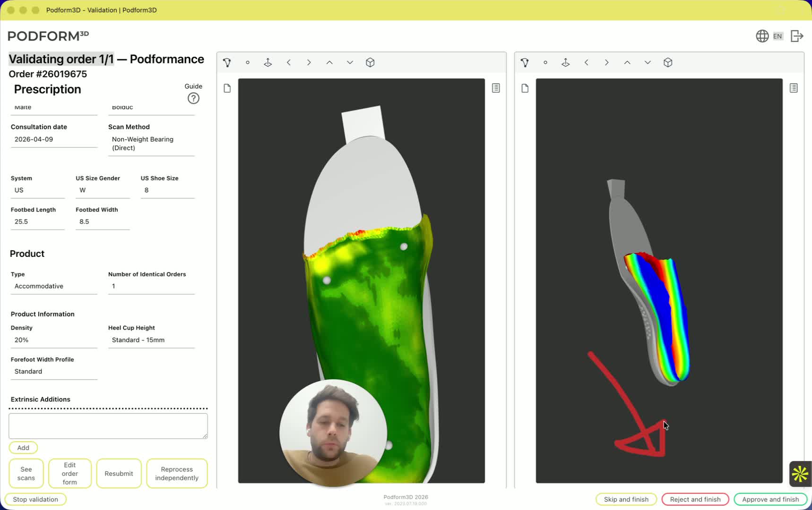Select the small circle tool in right viewer toolbar
Screen dimensions: 812x510
pos(545,62)
